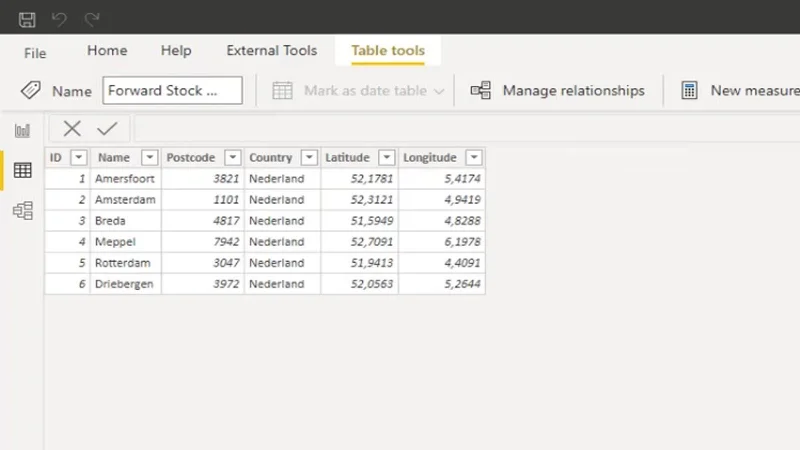The image size is (800, 450).
Task: Select the Country column header
Action: tap(270, 158)
